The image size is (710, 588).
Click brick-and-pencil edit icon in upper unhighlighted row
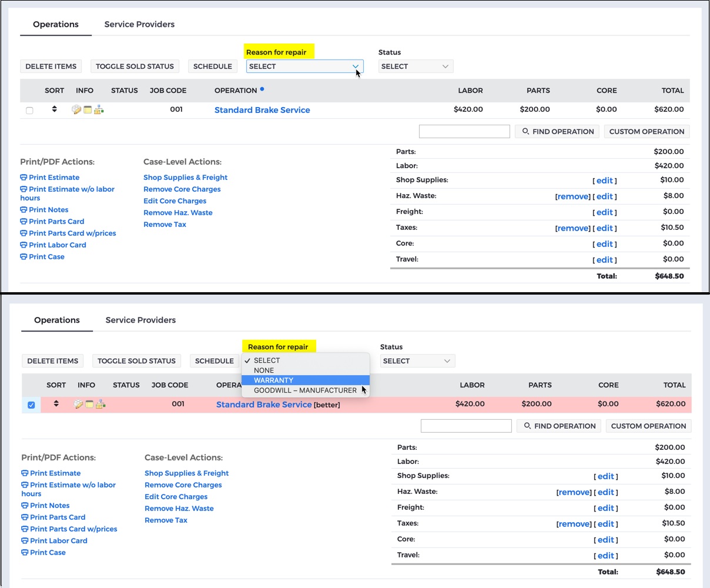[76, 109]
